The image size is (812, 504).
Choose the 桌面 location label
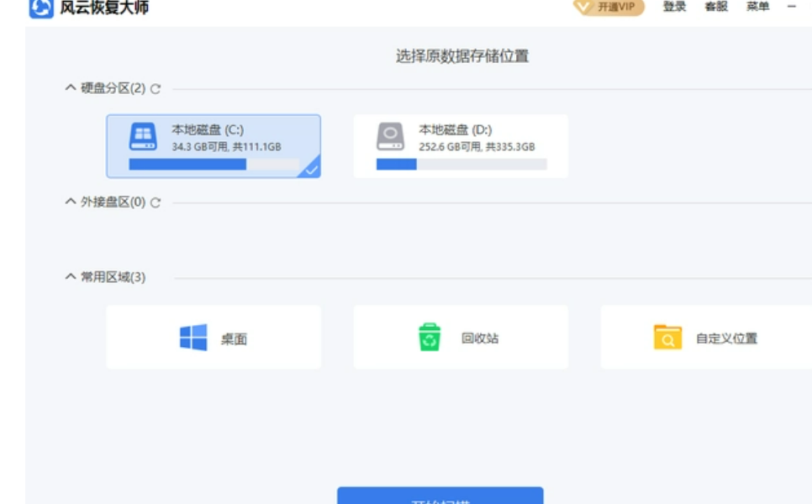pos(234,339)
